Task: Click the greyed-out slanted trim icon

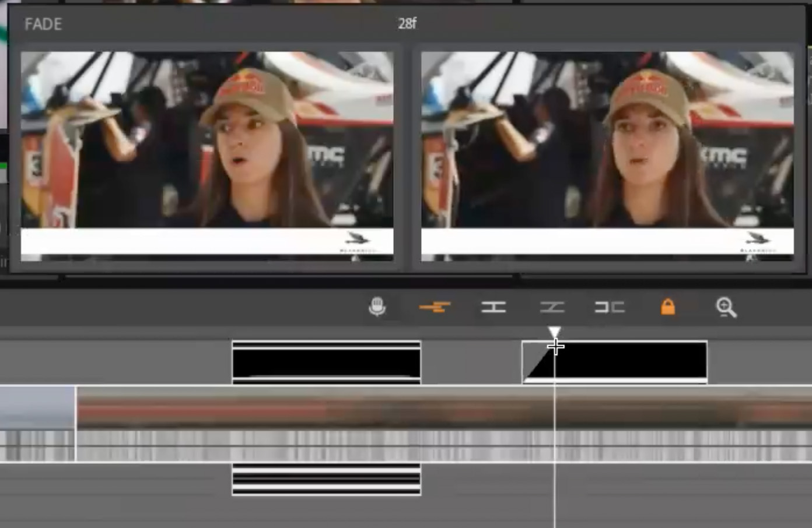Action: [x=552, y=307]
